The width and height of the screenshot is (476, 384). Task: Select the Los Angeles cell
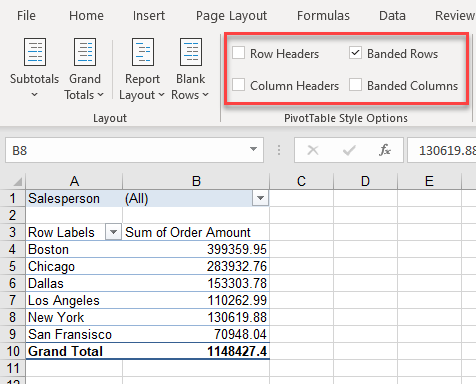[74, 300]
